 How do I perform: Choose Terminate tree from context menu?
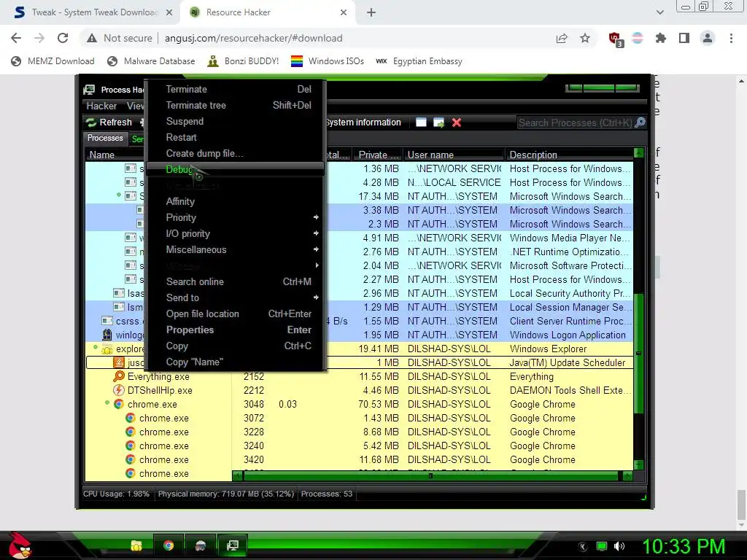click(236, 105)
